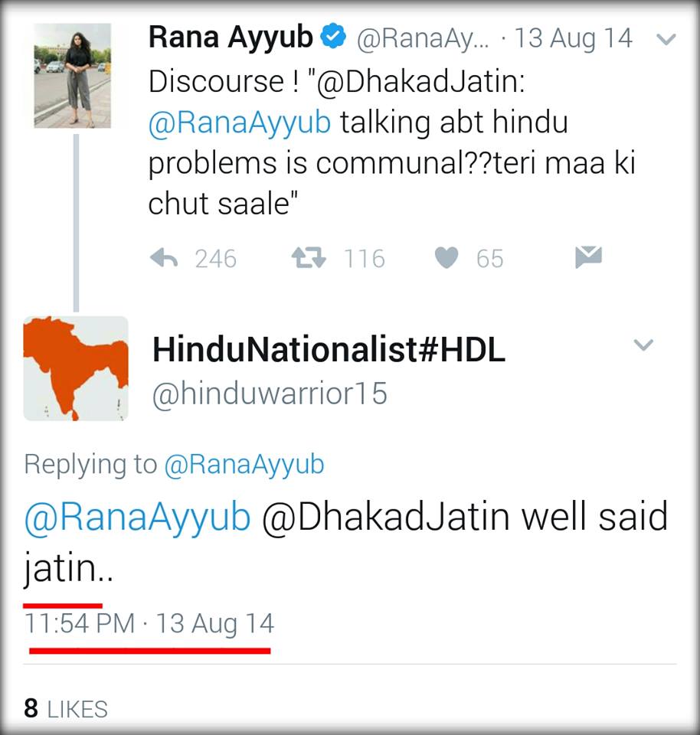700x735 pixels.
Task: Click the 11:54 PM · 13 Aug 14 timestamp
Action: 149,624
